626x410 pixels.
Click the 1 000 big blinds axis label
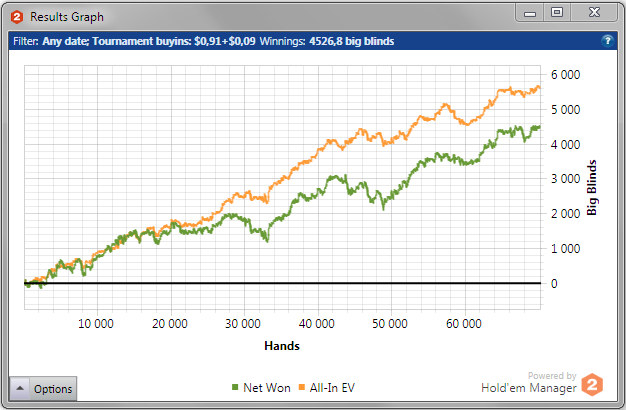565,249
